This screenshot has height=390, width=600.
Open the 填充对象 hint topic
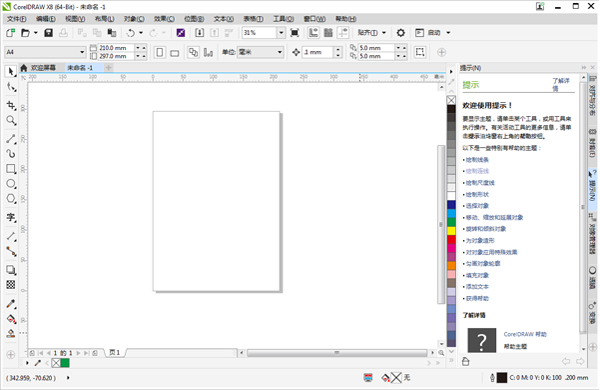[477, 275]
